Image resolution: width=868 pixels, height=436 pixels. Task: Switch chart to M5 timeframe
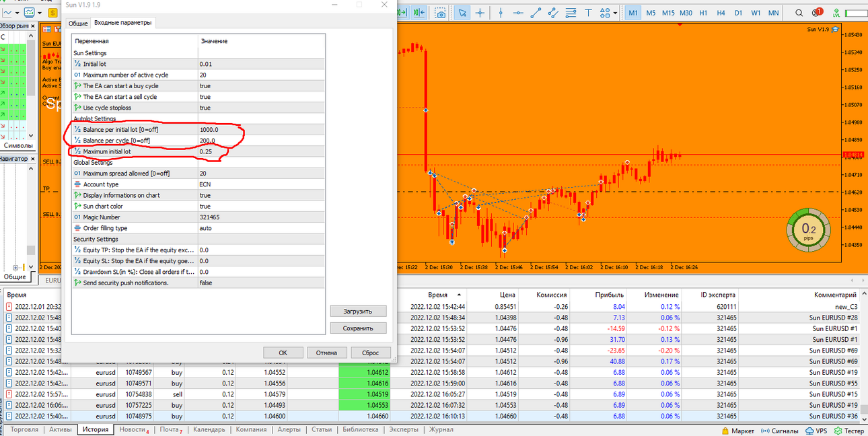coord(651,13)
